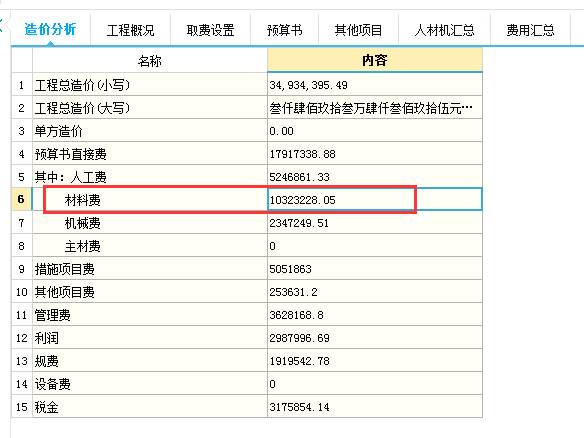Select the 材料费 name cell
The width and height of the screenshot is (584, 438).
(x=150, y=200)
